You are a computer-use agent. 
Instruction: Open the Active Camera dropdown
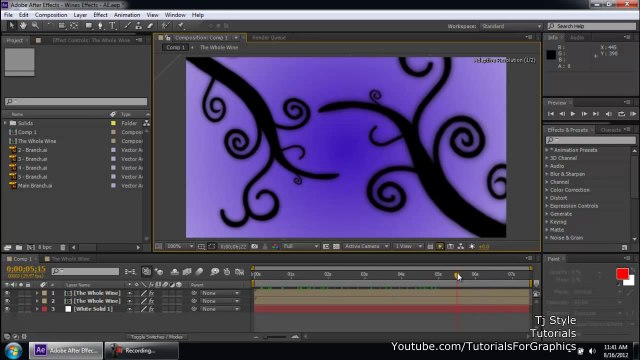pyautogui.click(x=366, y=247)
